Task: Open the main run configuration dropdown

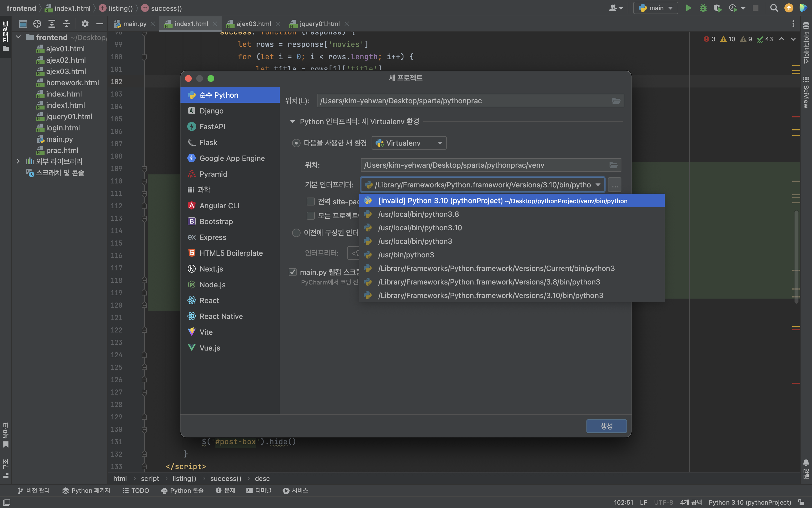Action: (656, 8)
